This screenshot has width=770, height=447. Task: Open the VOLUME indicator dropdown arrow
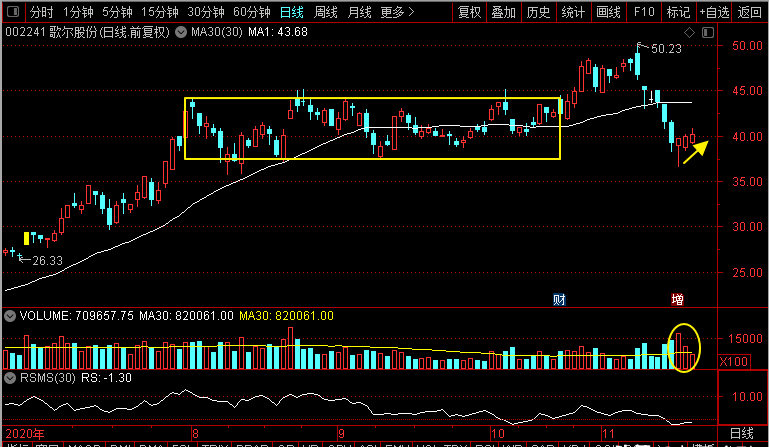pos(11,316)
